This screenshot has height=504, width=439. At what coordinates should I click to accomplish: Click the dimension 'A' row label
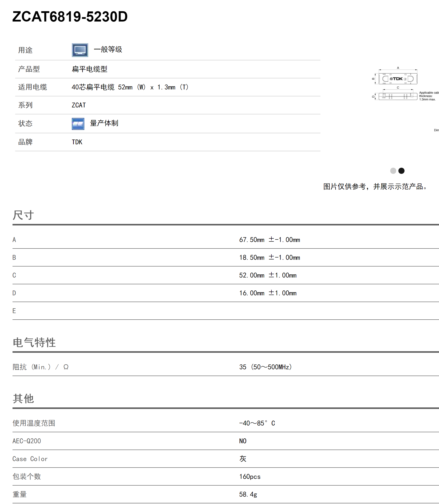[x=14, y=239]
